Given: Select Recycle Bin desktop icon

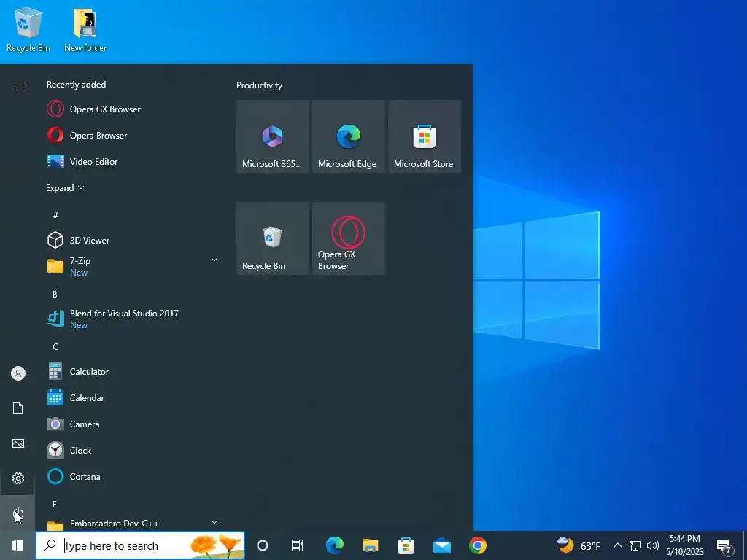Looking at the screenshot, I should click(28, 29).
